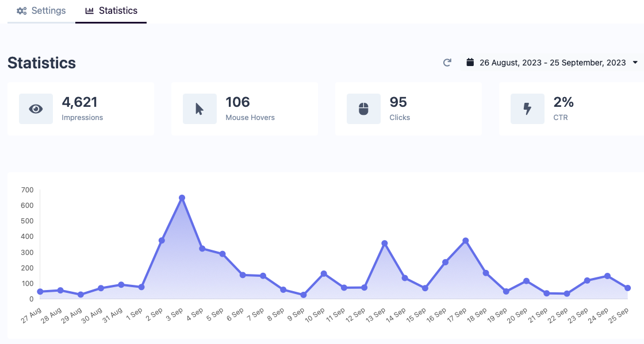Screen dimensions: 644x344
Task: Click the data point for 13 Sep
Action: [385, 243]
